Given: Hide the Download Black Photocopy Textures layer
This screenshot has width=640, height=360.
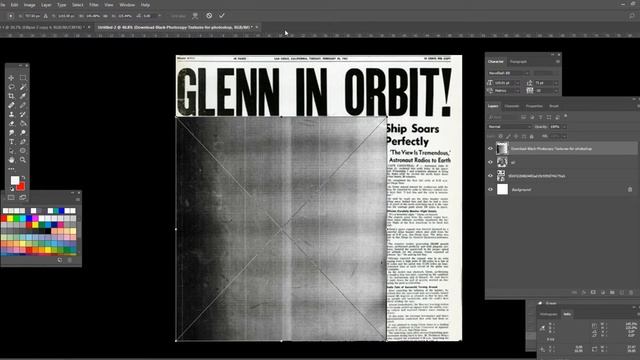Looking at the screenshot, I should (x=491, y=149).
